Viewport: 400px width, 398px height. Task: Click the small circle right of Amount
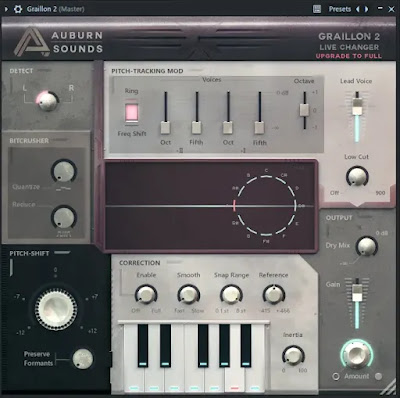click(x=378, y=376)
